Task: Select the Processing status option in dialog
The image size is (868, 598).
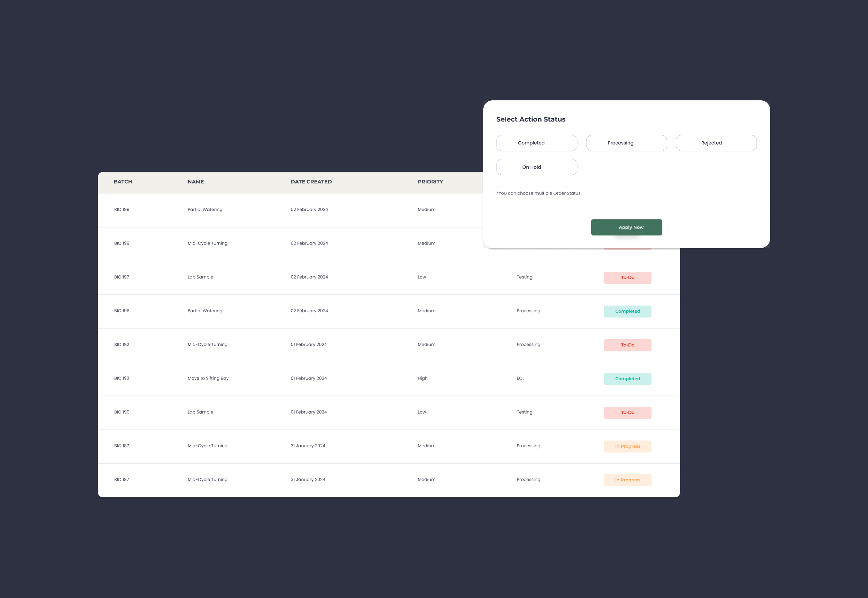Action: (626, 143)
